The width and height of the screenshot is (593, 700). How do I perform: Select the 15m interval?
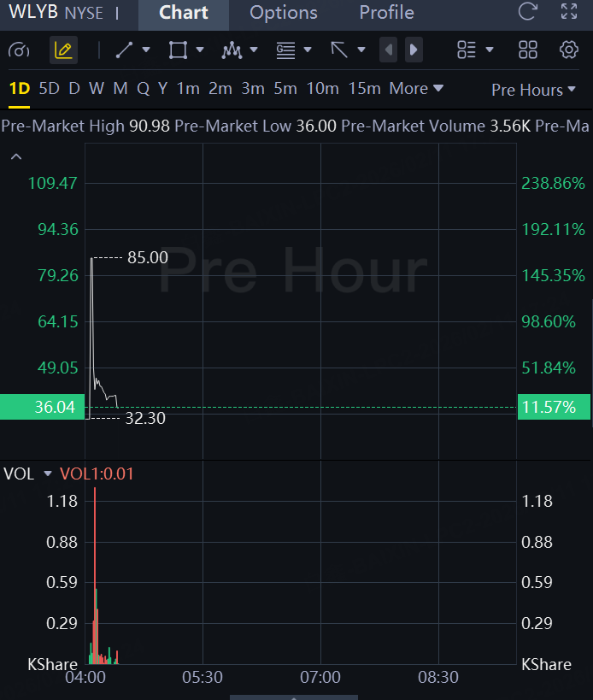click(365, 89)
